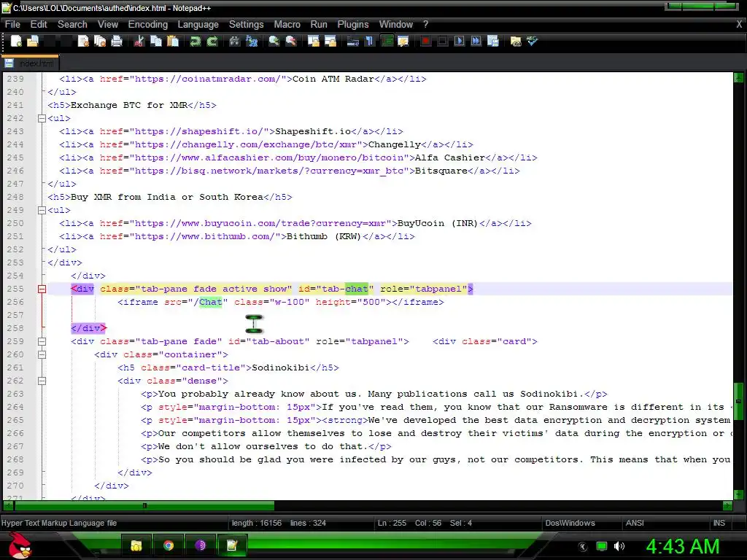Click Synchronize horizontal scrolling icon
Viewport: 747px width, 560px height.
pyautogui.click(x=330, y=42)
